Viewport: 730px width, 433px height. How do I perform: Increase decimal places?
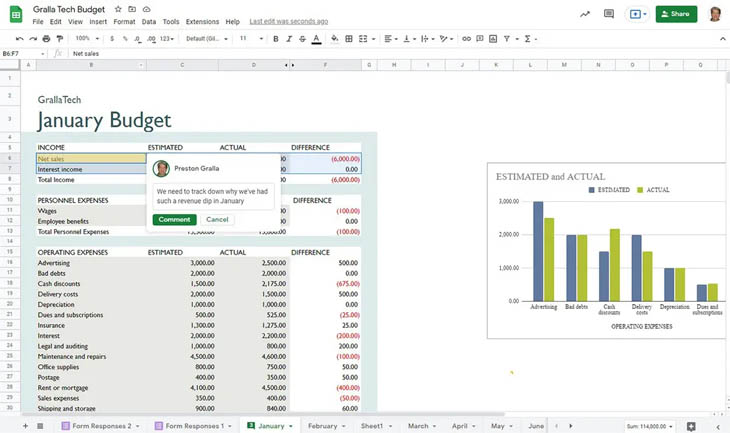[x=151, y=39]
